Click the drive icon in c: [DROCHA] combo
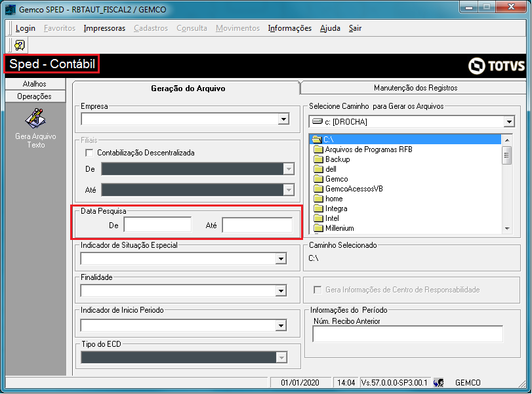 [x=317, y=121]
